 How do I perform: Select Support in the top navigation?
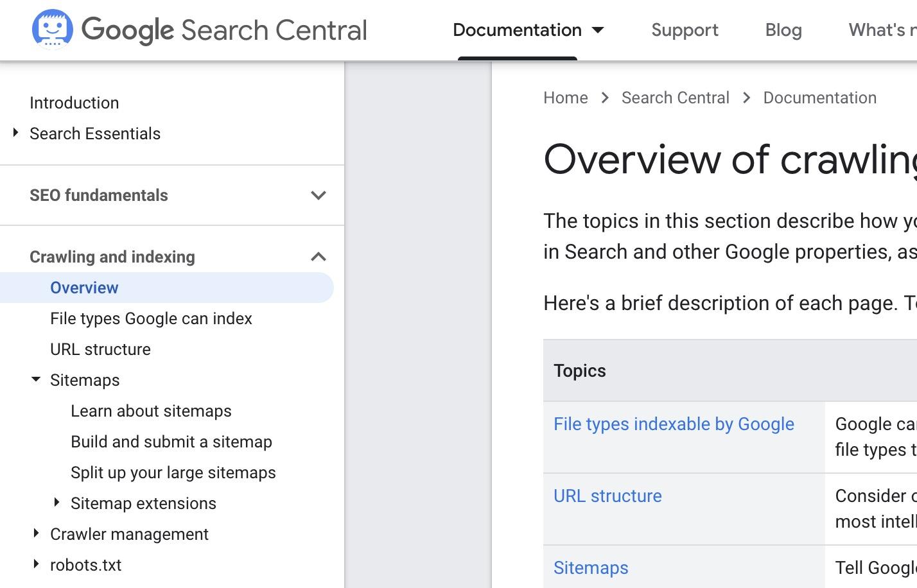(685, 30)
